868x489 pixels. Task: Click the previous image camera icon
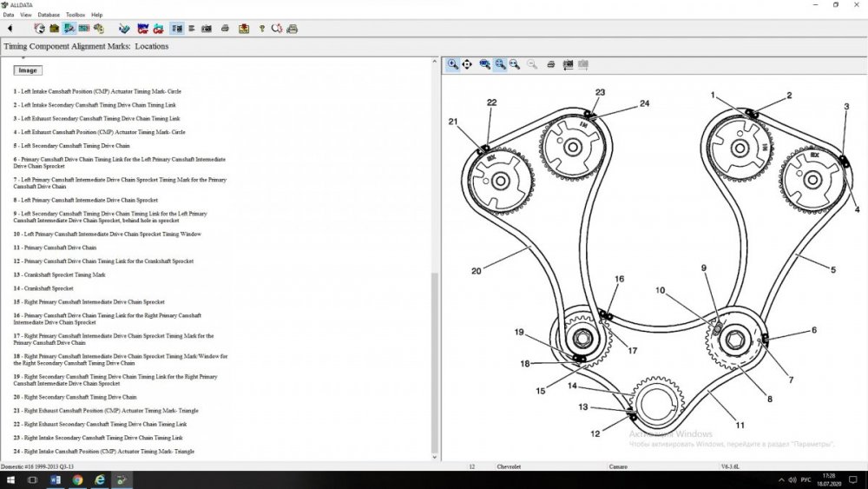569,64
